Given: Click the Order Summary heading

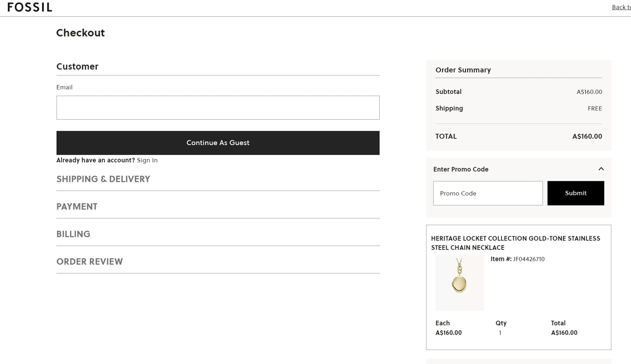Looking at the screenshot, I should (463, 70).
